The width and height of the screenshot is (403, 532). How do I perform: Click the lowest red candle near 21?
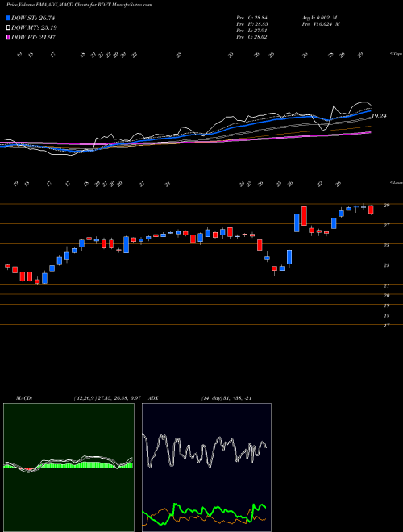37,281
